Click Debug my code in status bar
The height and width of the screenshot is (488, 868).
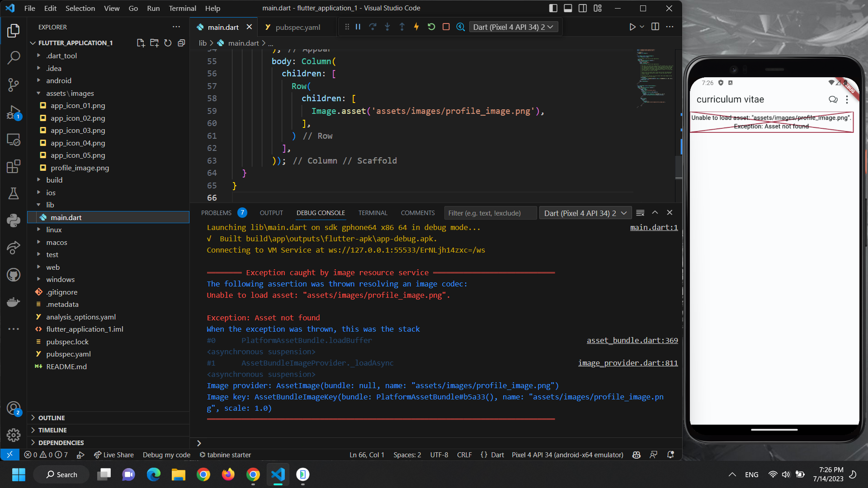(x=166, y=455)
